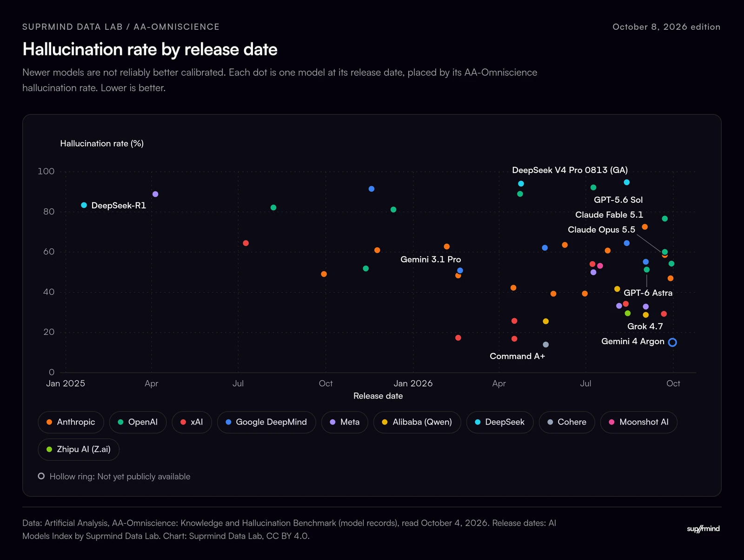
Task: Click the Claude Fable 5.1 label
Action: [x=609, y=215]
